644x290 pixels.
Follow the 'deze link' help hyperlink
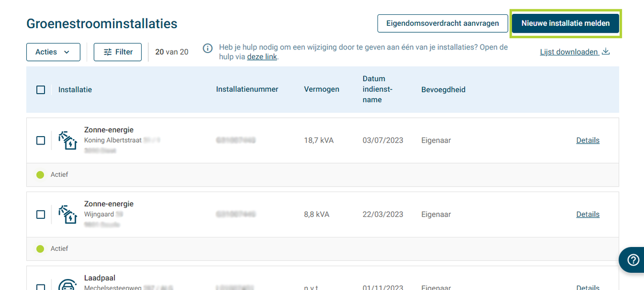pos(262,57)
